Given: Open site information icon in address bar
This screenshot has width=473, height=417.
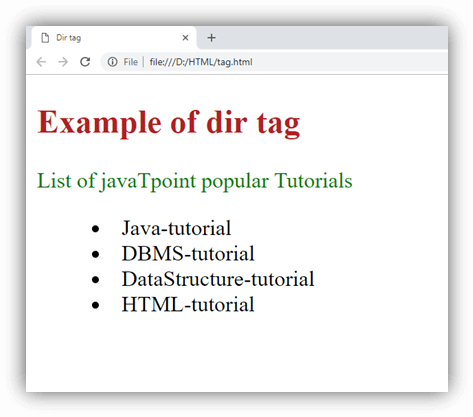Looking at the screenshot, I should [x=112, y=62].
